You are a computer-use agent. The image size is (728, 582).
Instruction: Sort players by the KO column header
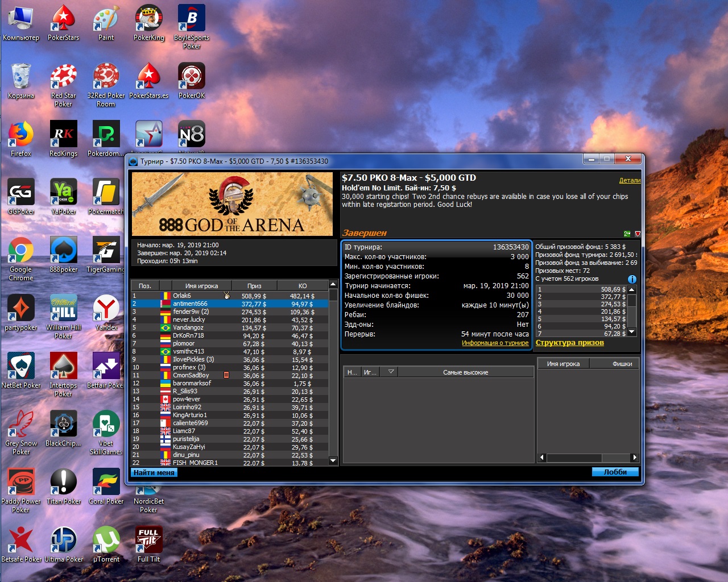pyautogui.click(x=303, y=285)
